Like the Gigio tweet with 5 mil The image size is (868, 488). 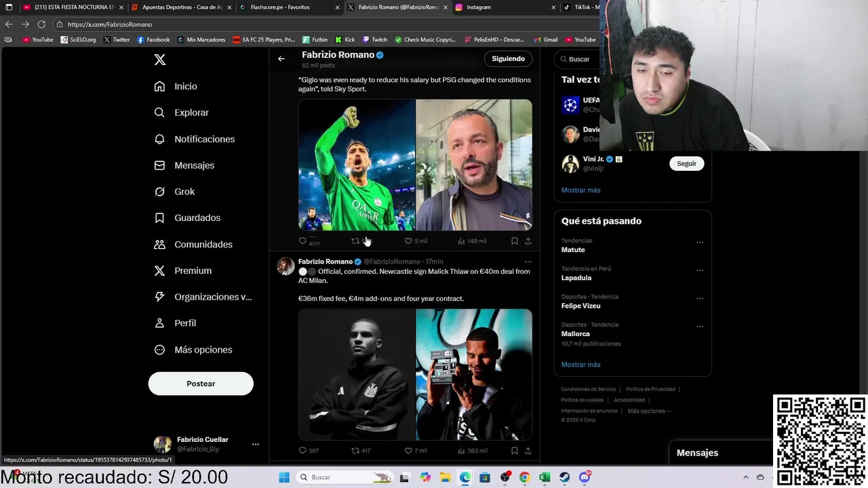[416, 241]
